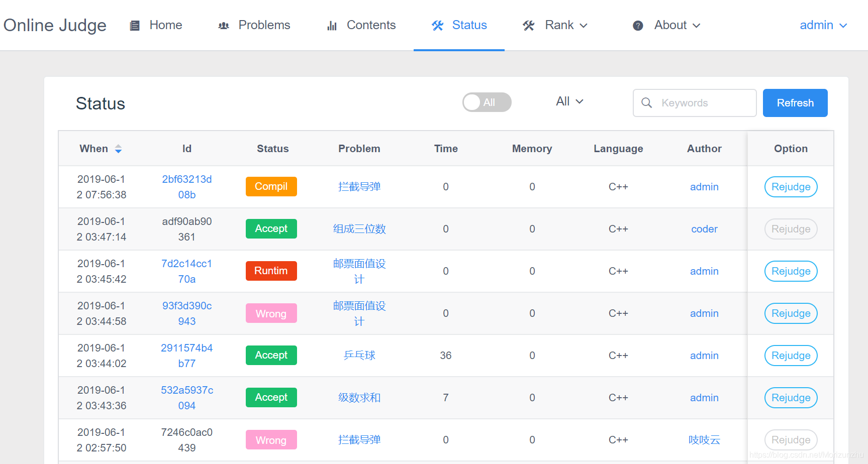Viewport: 868px width, 464px height.
Task: Rejudge submission 2911574b4b77
Action: point(791,356)
